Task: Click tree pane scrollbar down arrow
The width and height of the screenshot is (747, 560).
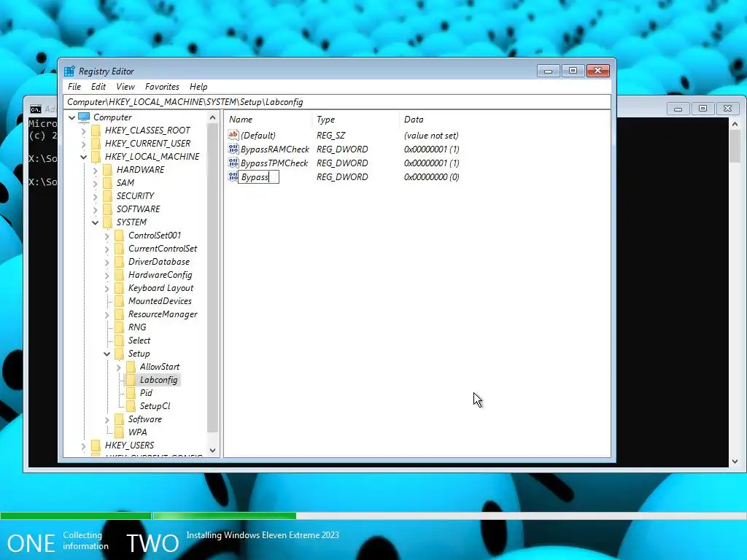Action: click(212, 450)
